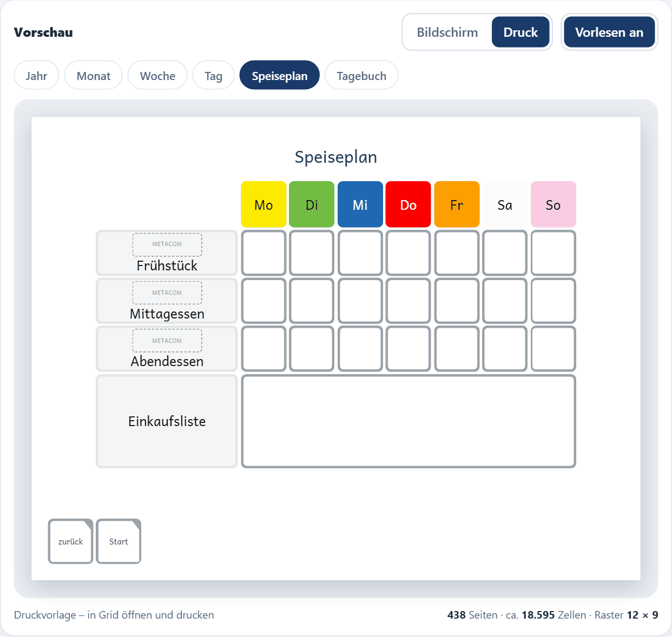The width and height of the screenshot is (672, 637).
Task: Click the Abendessen cell for Fr
Action: click(457, 349)
